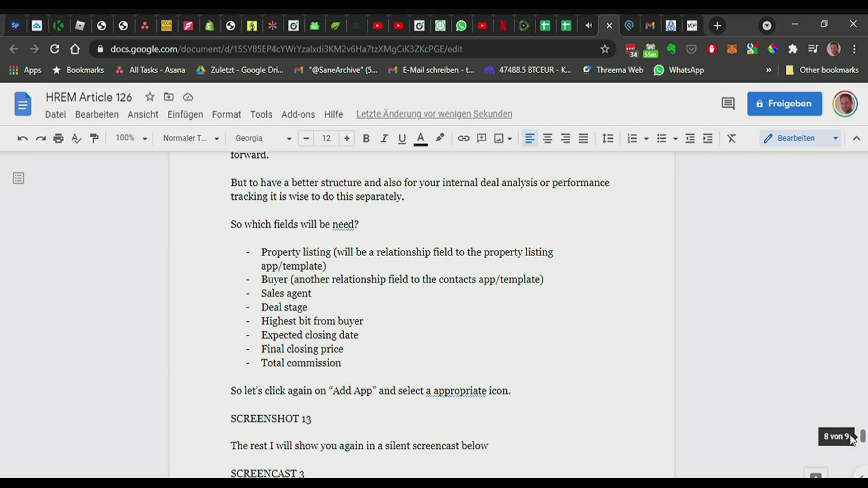Image resolution: width=868 pixels, height=488 pixels.
Task: Click the insert link icon
Action: [x=463, y=138]
